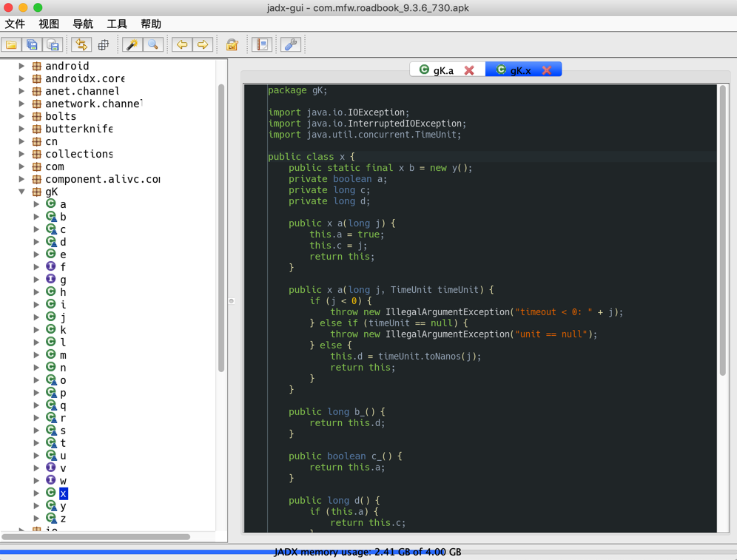This screenshot has width=737, height=560.
Task: Open the 帮助 menu
Action: [x=151, y=24]
